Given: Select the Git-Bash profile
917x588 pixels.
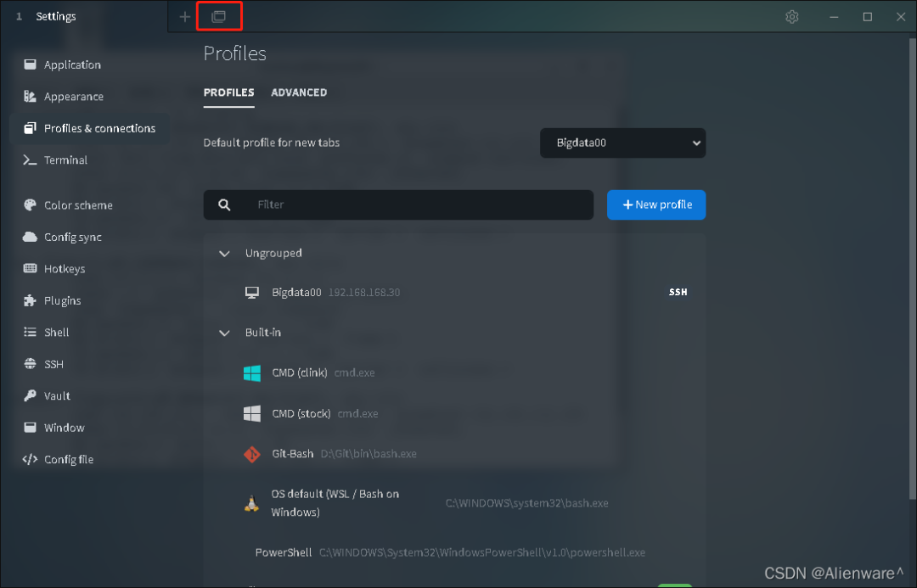Looking at the screenshot, I should pyautogui.click(x=454, y=454).
